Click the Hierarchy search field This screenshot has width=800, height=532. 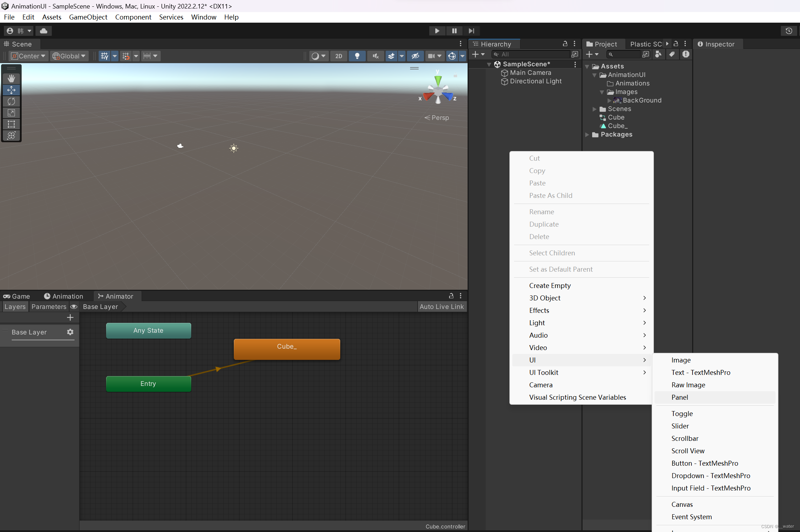[531, 54]
